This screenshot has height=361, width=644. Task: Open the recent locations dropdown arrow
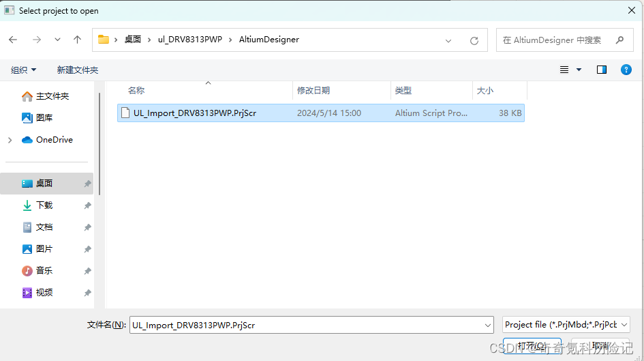coord(57,40)
